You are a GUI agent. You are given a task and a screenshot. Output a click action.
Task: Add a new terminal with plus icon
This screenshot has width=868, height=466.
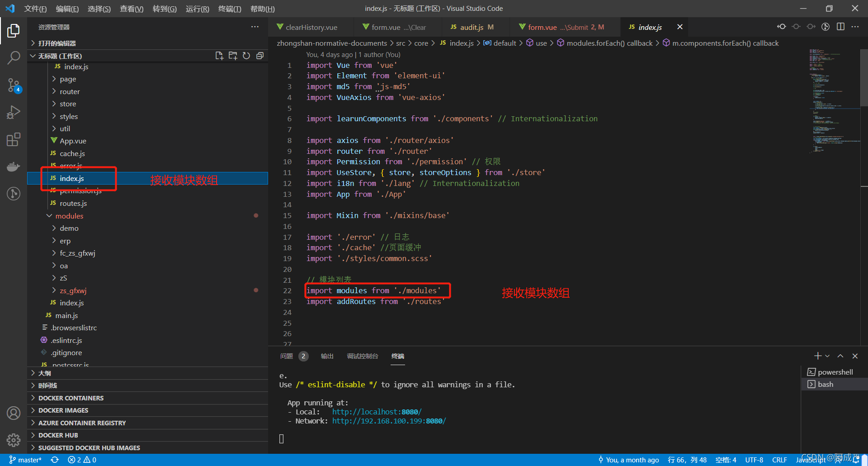[x=817, y=356]
